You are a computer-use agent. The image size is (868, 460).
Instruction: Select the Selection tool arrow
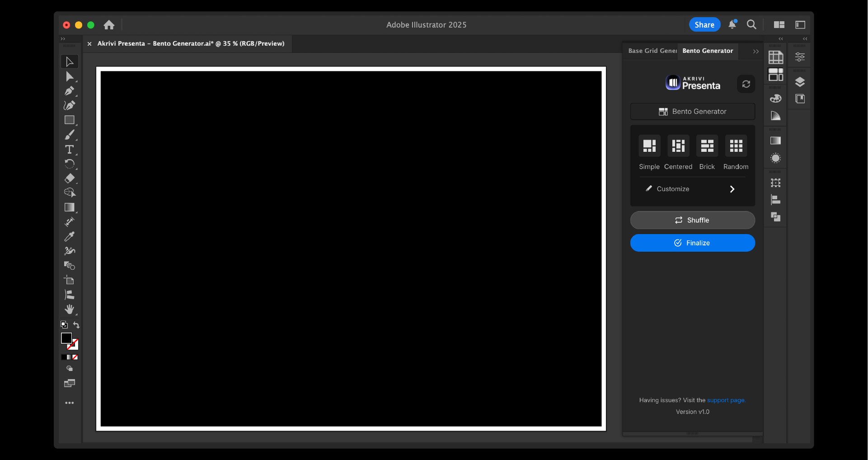[x=70, y=61]
